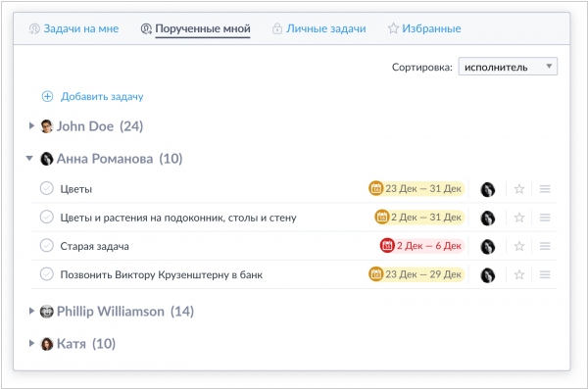
Task: Click the assignee avatar on Позвонить Виктору row
Action: (x=487, y=275)
